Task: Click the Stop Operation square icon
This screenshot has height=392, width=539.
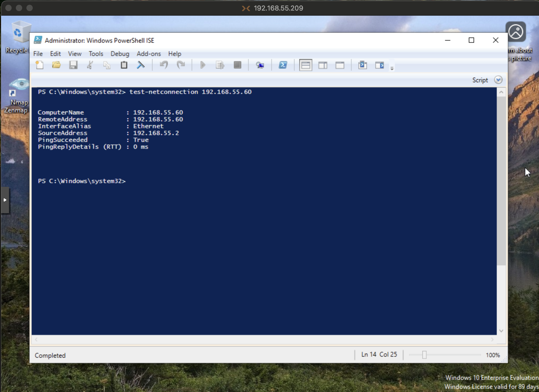Action: click(237, 65)
